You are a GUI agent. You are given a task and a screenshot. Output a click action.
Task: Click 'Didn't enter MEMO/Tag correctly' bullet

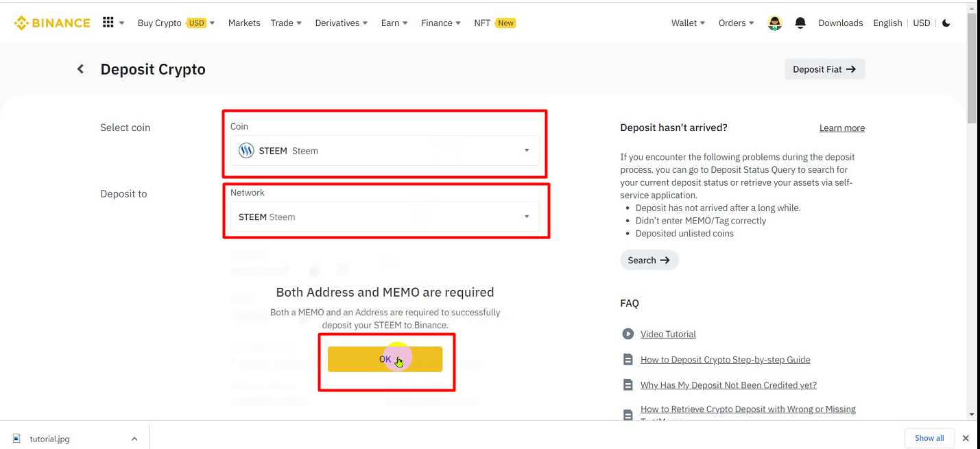click(701, 221)
